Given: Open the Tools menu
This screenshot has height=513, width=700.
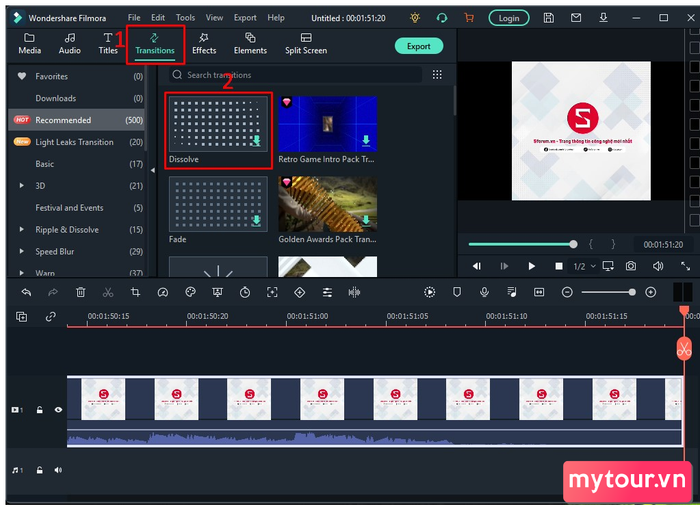Looking at the screenshot, I should pos(185,18).
